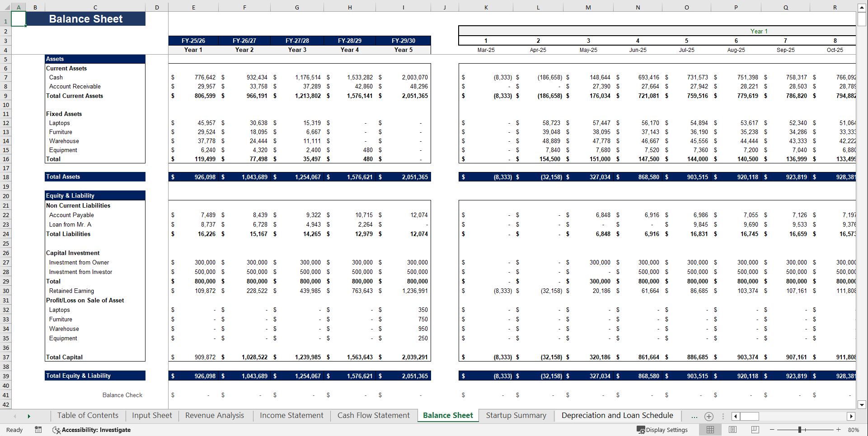Switch to Page Layout view icon
868x436 pixels.
coord(732,430)
